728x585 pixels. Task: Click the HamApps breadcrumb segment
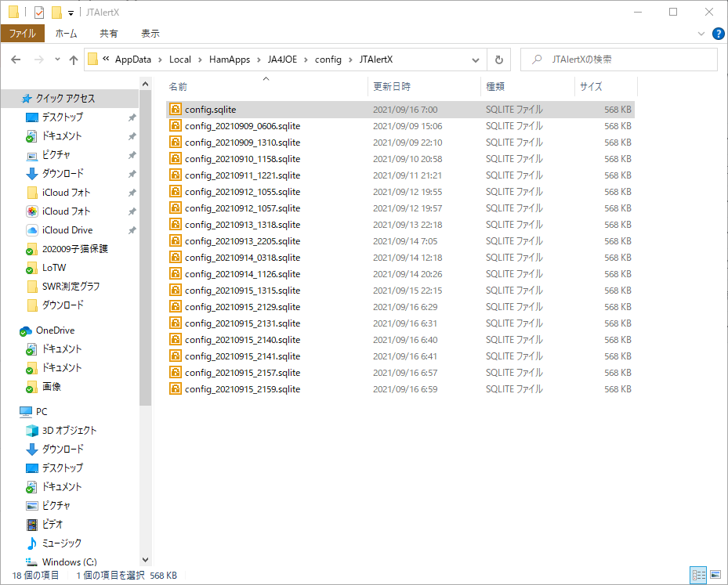coord(230,60)
